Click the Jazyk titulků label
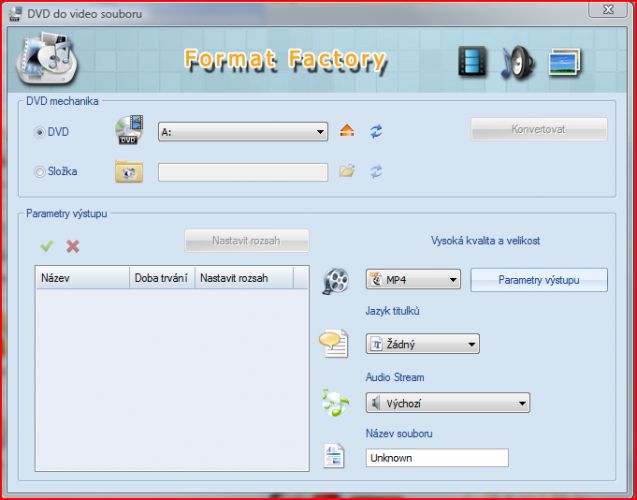This screenshot has width=637, height=500. (392, 311)
